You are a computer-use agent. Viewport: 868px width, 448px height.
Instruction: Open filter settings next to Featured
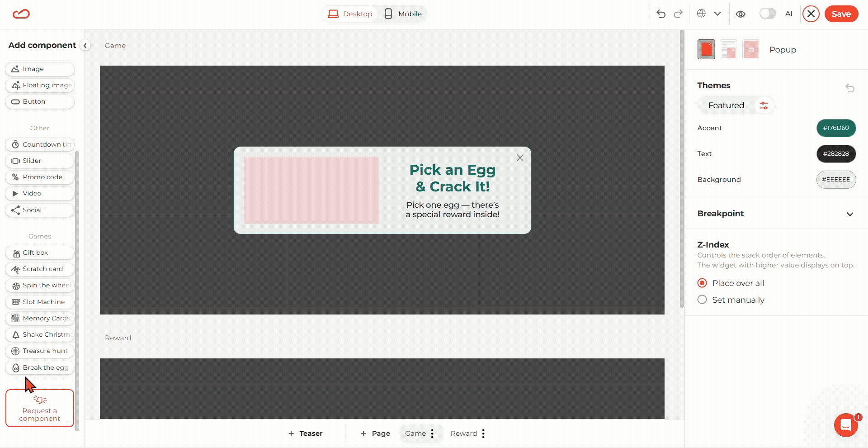pyautogui.click(x=764, y=105)
